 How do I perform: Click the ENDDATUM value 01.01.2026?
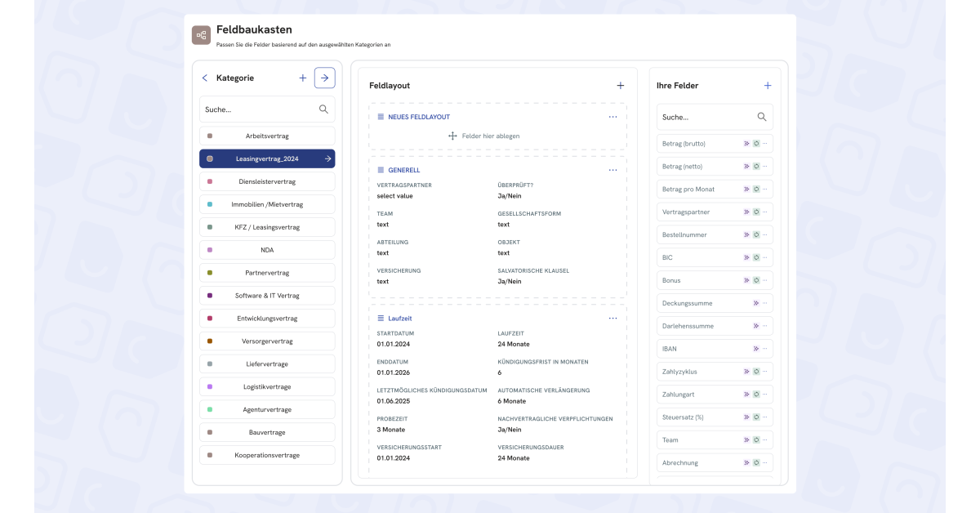pyautogui.click(x=394, y=372)
